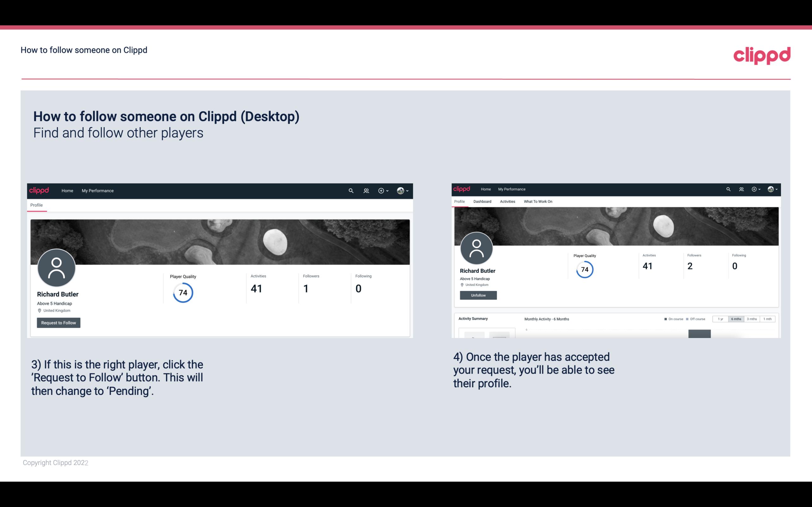Click the 'Request to Follow' button
This screenshot has width=812, height=507.
[58, 323]
